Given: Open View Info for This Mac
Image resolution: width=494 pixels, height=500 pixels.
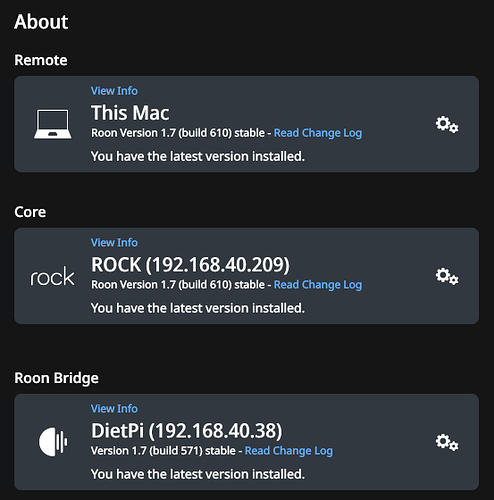Looking at the screenshot, I should coord(114,91).
